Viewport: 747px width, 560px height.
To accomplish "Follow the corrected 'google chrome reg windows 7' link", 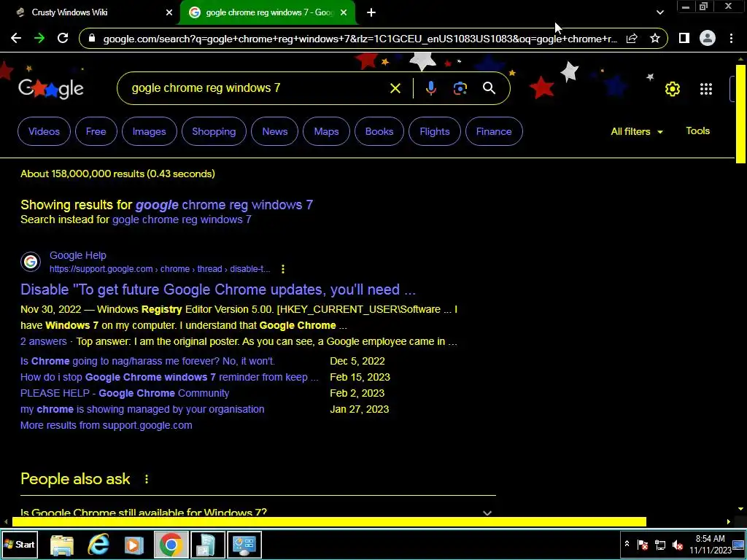I will pos(224,205).
